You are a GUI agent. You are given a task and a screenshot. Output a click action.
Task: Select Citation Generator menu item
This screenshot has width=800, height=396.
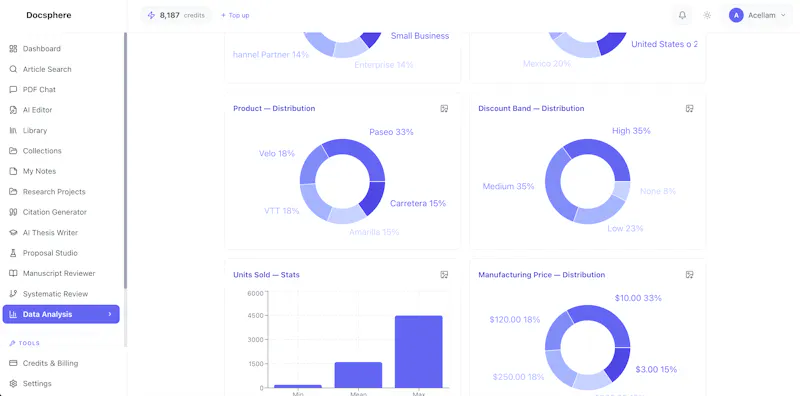(61, 212)
